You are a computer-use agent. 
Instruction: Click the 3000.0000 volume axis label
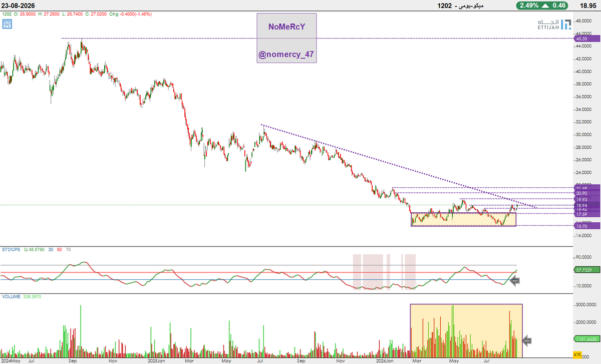585,304
